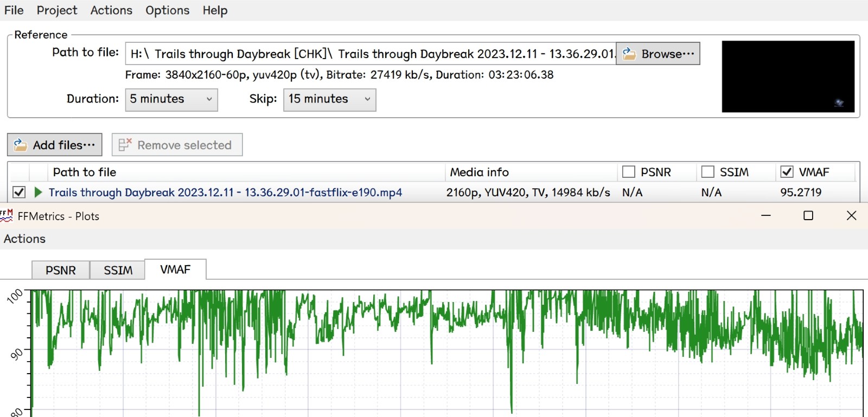This screenshot has width=868, height=417.
Task: Open the Skip 15 minutes dropdown
Action: coord(329,100)
